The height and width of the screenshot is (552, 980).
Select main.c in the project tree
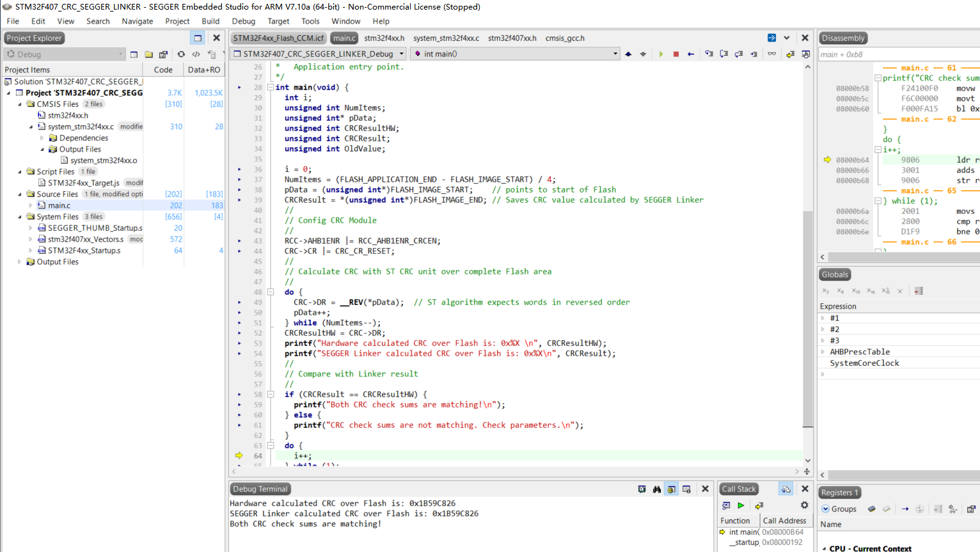click(x=59, y=205)
